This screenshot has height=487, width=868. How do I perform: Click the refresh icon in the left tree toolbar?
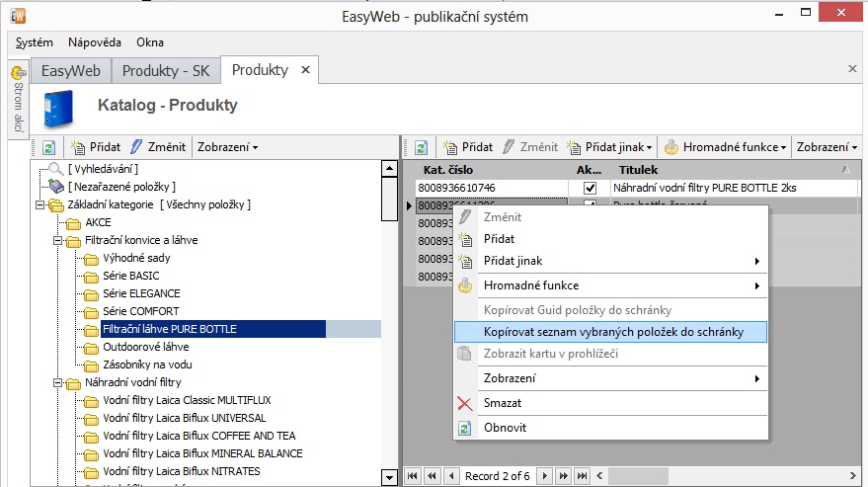click(x=48, y=147)
